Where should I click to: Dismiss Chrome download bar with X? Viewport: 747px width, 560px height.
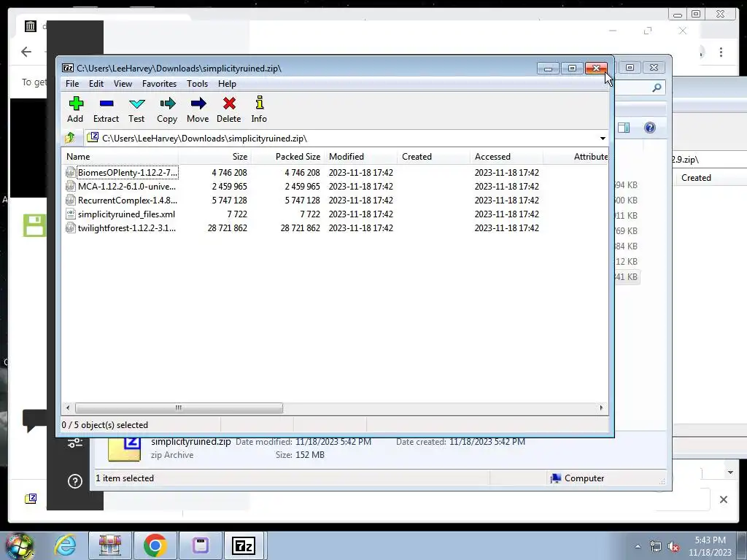[x=723, y=499]
